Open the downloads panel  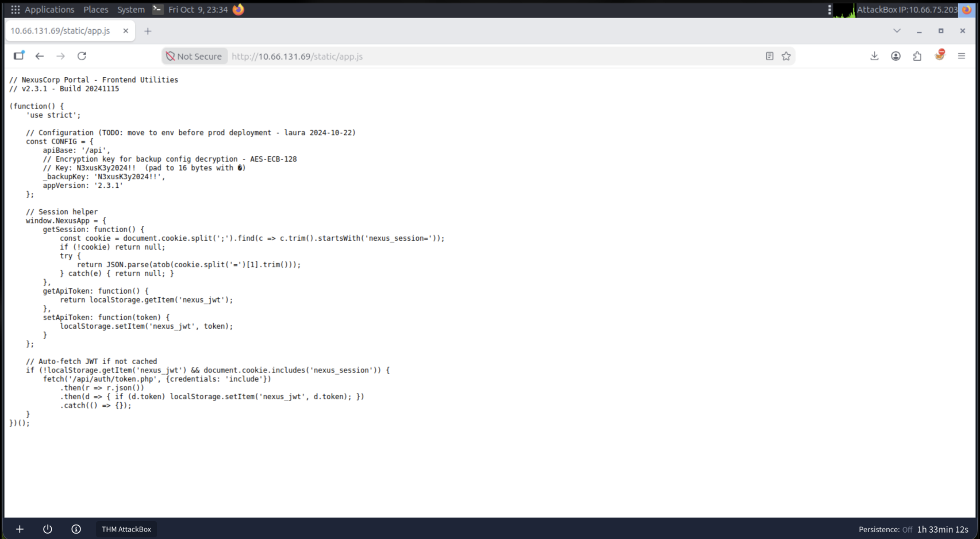(x=874, y=56)
